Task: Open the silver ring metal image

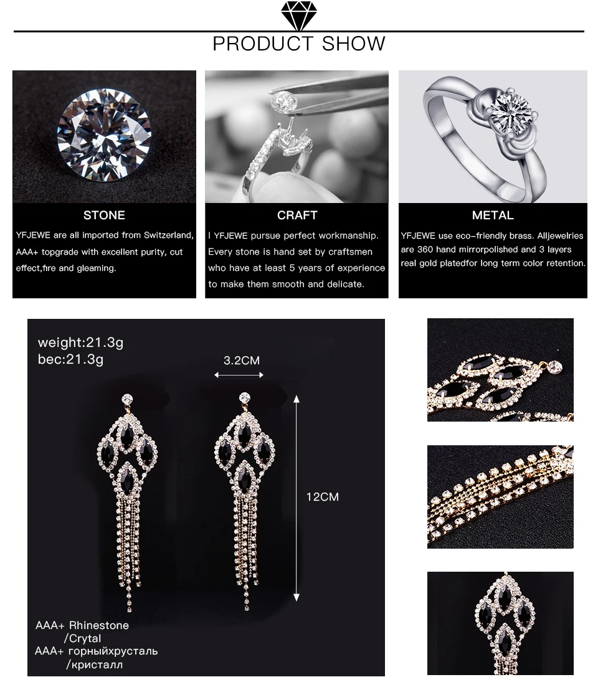Action: (493, 136)
